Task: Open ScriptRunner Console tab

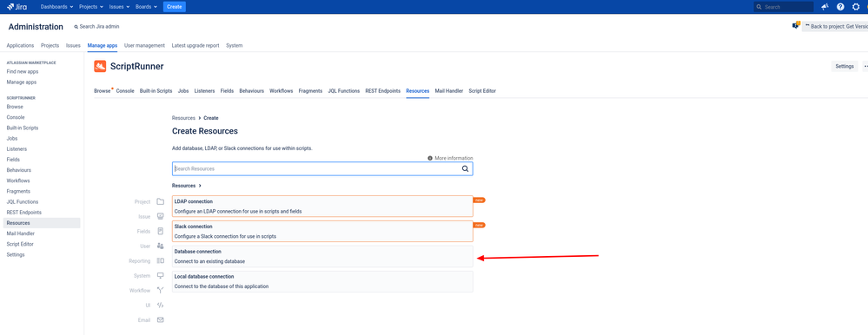Action: pos(125,90)
